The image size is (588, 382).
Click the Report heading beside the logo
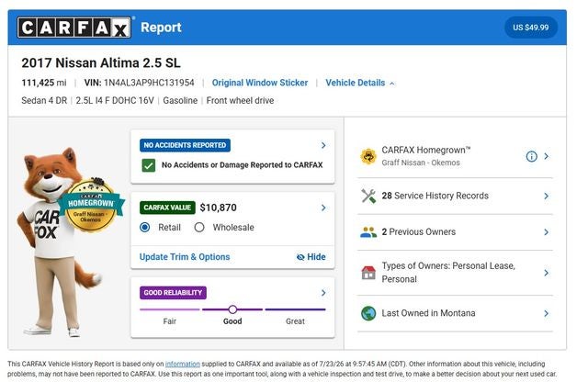162,28
